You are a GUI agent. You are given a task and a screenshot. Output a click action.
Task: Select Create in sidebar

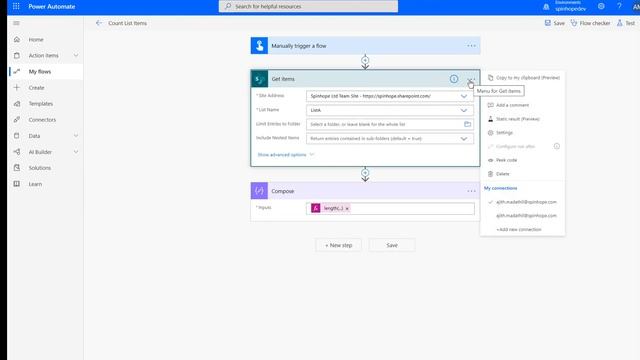(x=36, y=88)
